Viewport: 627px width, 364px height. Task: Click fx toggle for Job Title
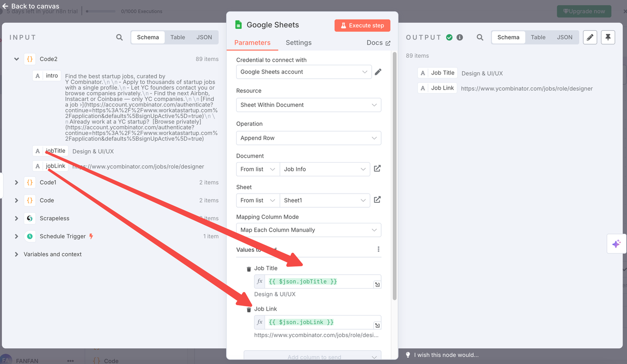[x=260, y=281]
